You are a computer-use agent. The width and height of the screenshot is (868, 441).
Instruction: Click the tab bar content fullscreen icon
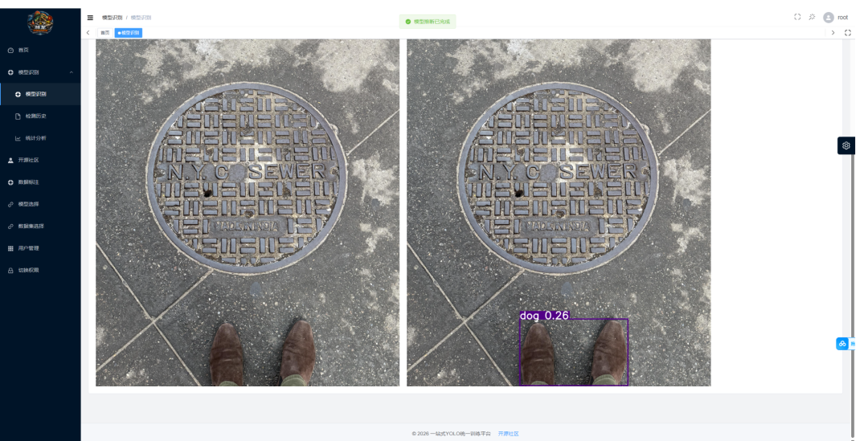coord(848,33)
